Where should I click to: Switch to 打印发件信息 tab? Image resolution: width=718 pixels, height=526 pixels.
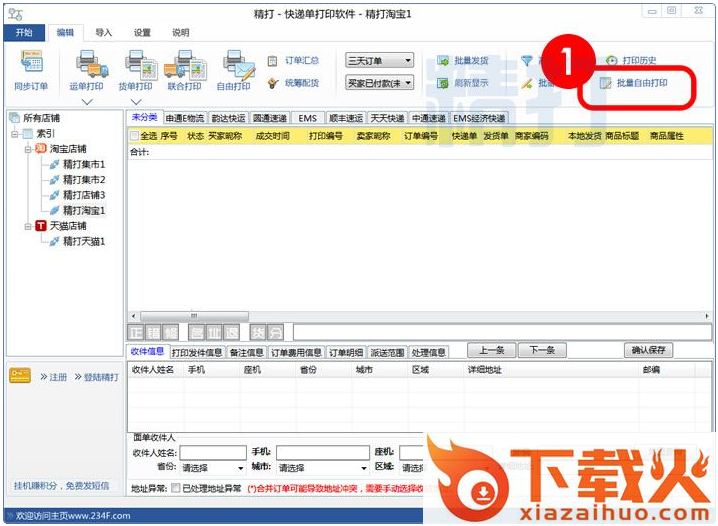[x=197, y=352]
